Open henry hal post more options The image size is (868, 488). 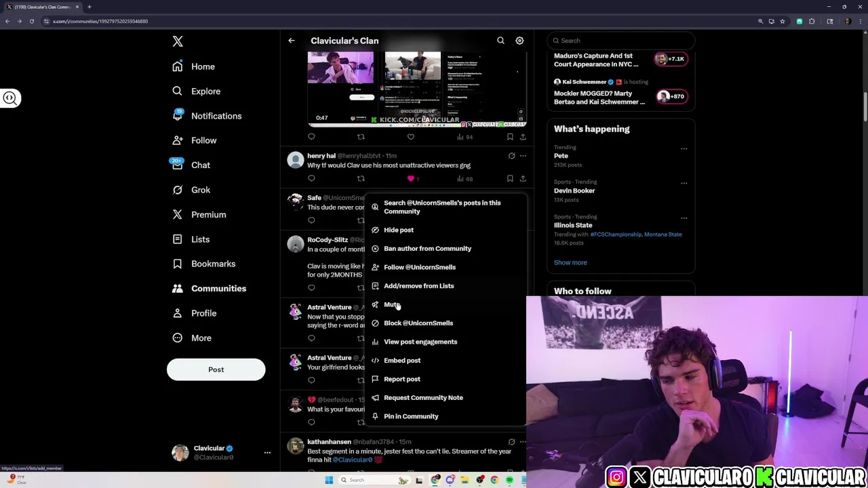pyautogui.click(x=523, y=156)
